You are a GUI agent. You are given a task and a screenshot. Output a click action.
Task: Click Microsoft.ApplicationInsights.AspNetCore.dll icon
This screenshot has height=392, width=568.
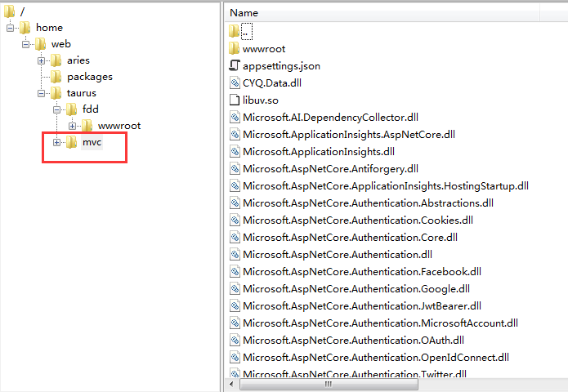point(235,134)
